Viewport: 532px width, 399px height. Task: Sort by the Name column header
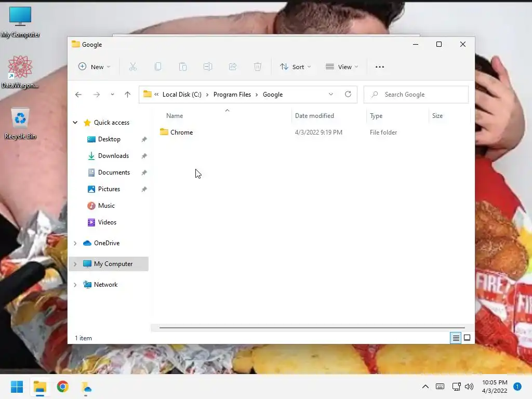175,116
